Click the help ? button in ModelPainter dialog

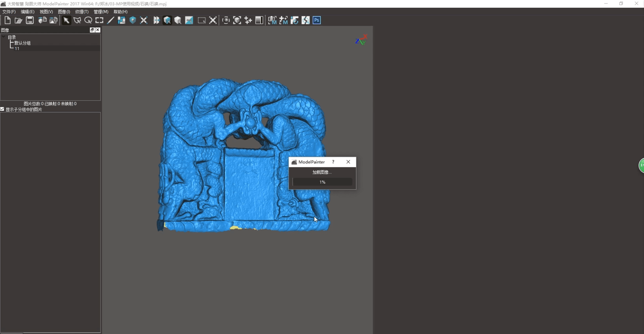coord(333,162)
